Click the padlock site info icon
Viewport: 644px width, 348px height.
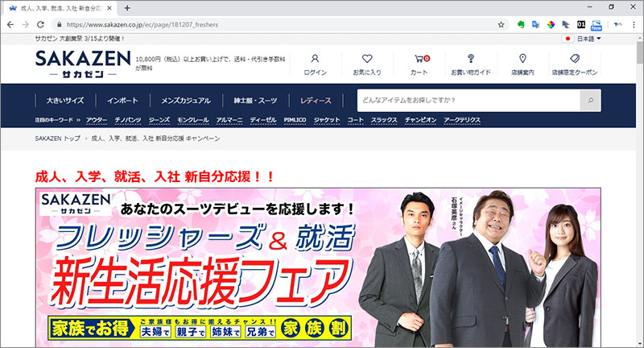pyautogui.click(x=60, y=25)
